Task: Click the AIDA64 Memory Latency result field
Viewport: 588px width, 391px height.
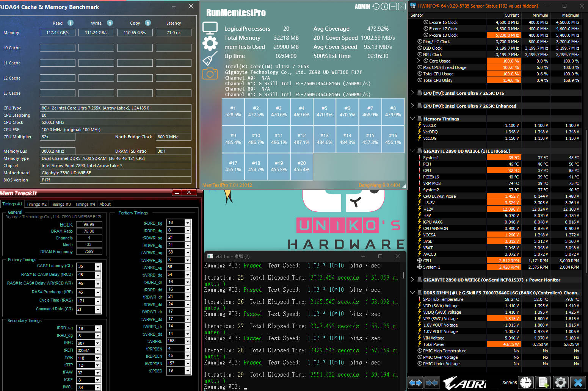Action: coord(174,33)
